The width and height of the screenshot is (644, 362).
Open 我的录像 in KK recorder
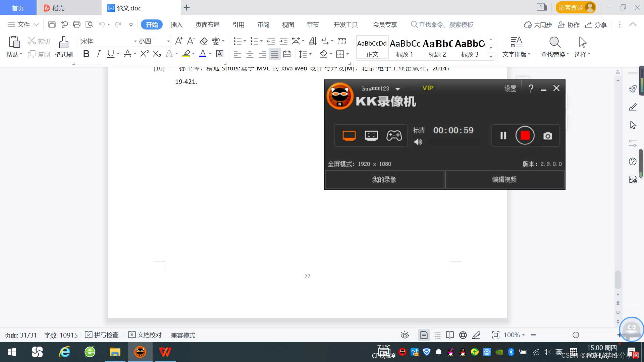(x=384, y=180)
